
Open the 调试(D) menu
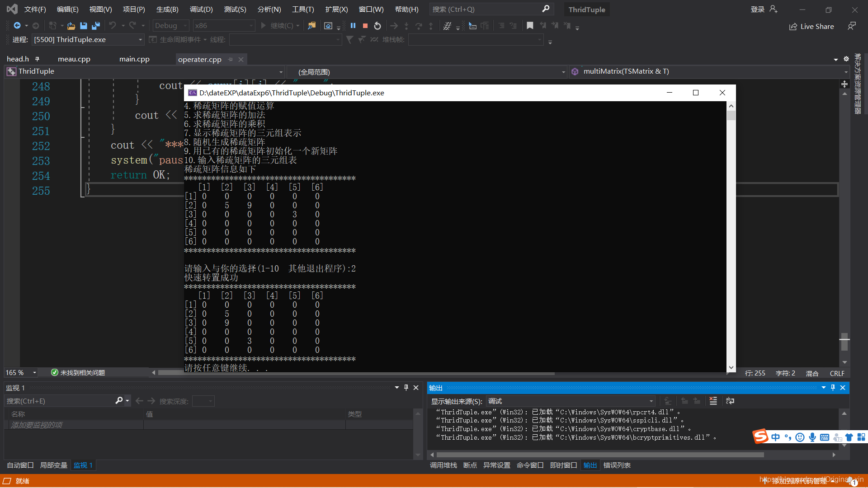coord(201,9)
